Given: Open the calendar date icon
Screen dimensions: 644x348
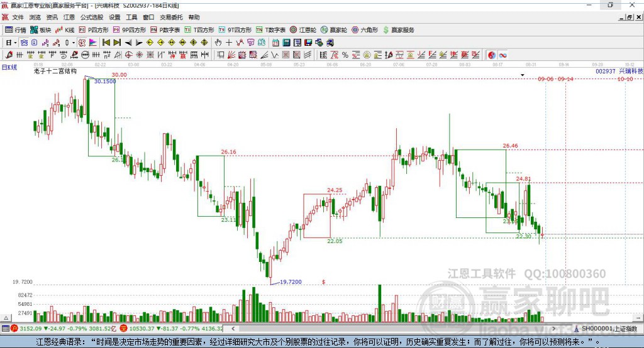Looking at the screenshot, I should tap(275, 42).
